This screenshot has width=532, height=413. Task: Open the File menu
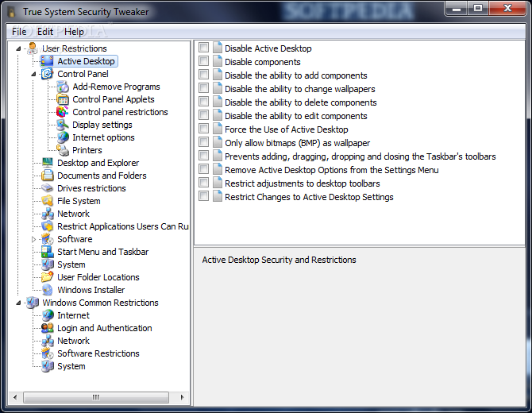click(19, 32)
